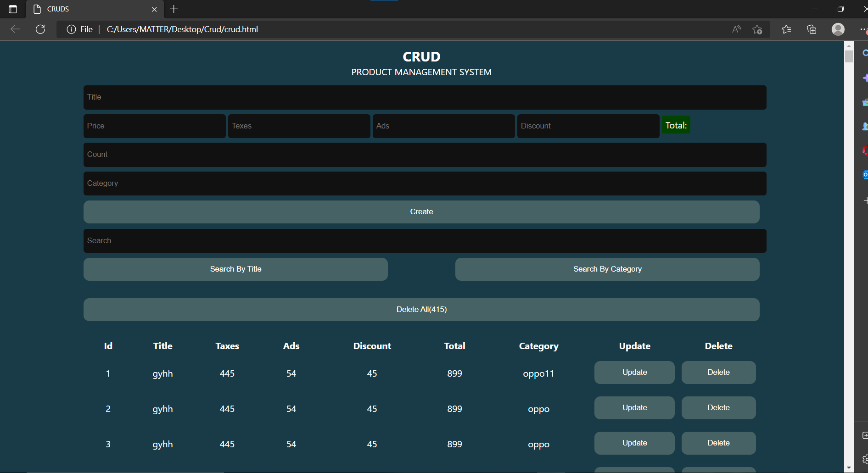Activate the Read aloud icon
This screenshot has width=868, height=473.
[x=736, y=29]
